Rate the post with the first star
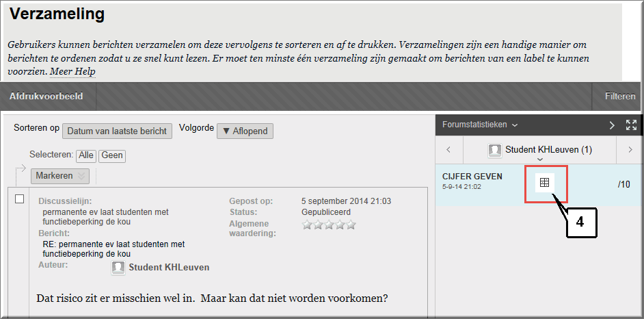Viewport: 644px width, 319px height. (x=307, y=225)
